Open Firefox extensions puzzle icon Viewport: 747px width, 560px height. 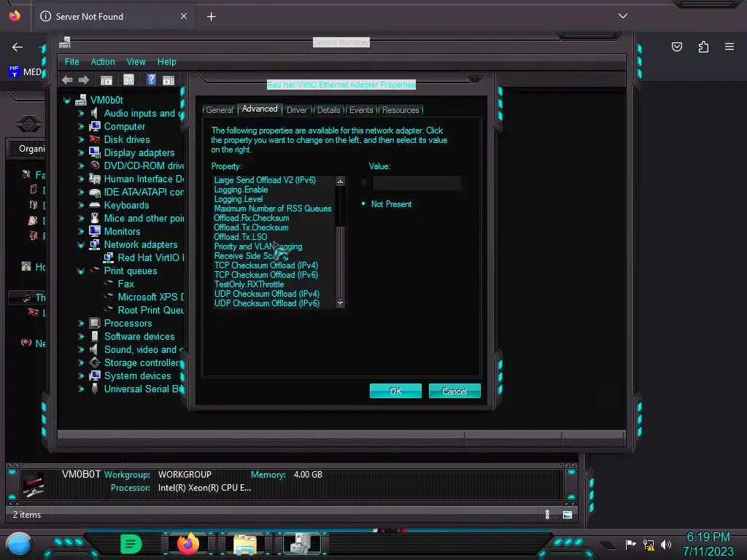(x=703, y=47)
